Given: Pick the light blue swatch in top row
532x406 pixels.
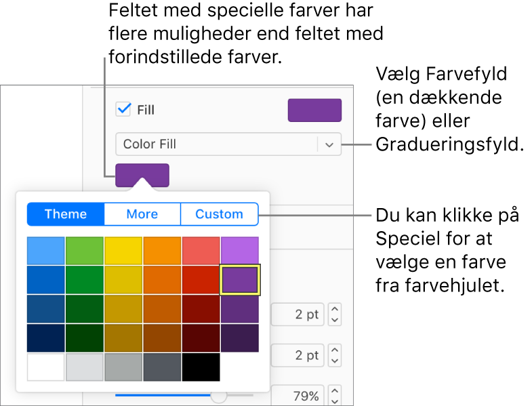Looking at the screenshot, I should pos(46,251).
